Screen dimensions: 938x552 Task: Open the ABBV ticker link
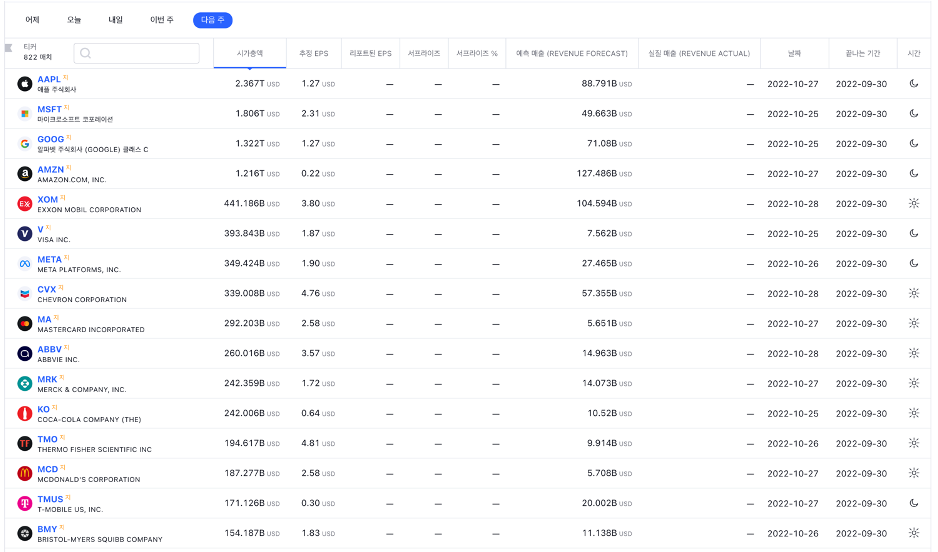point(50,349)
